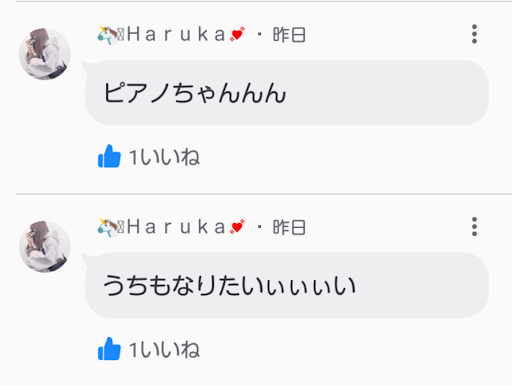Open Haruka profile name above ピアノちゃんんん
The image size is (512, 386).
(172, 35)
